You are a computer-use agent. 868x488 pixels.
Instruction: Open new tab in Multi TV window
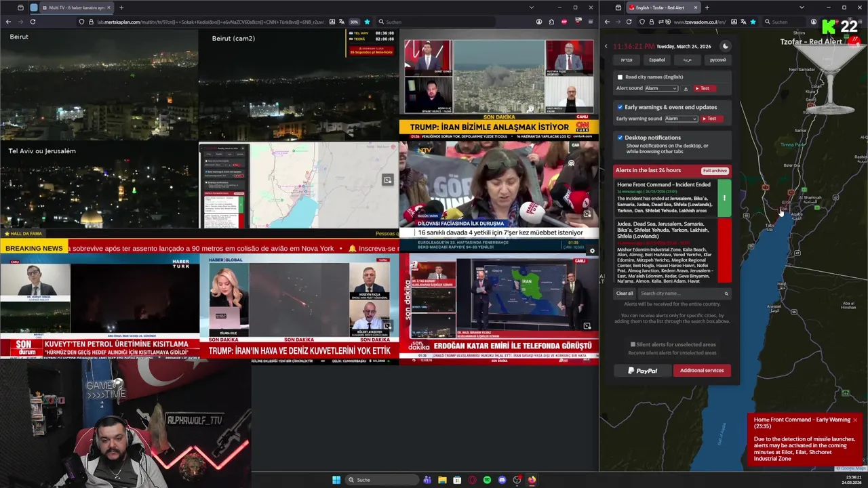click(x=121, y=7)
